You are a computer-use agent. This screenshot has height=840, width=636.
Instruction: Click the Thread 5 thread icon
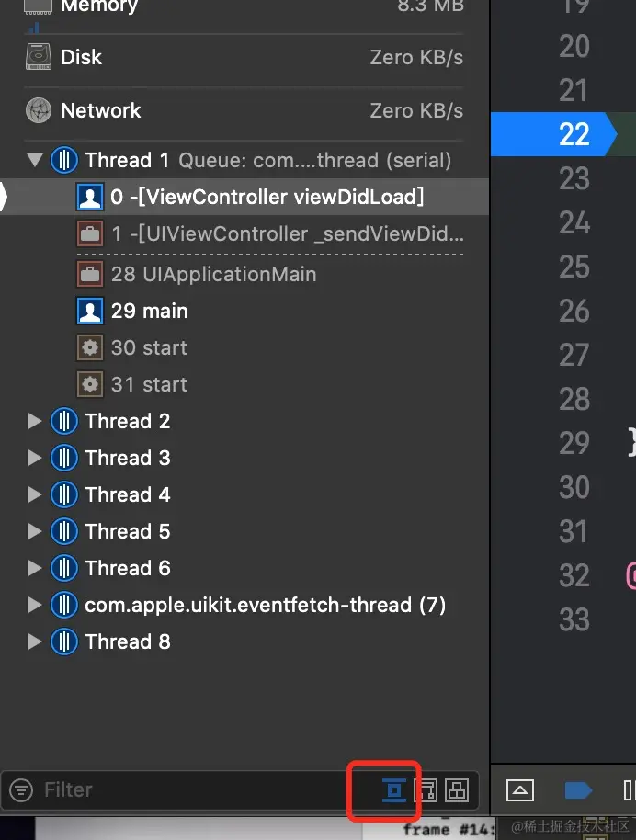[x=63, y=531]
